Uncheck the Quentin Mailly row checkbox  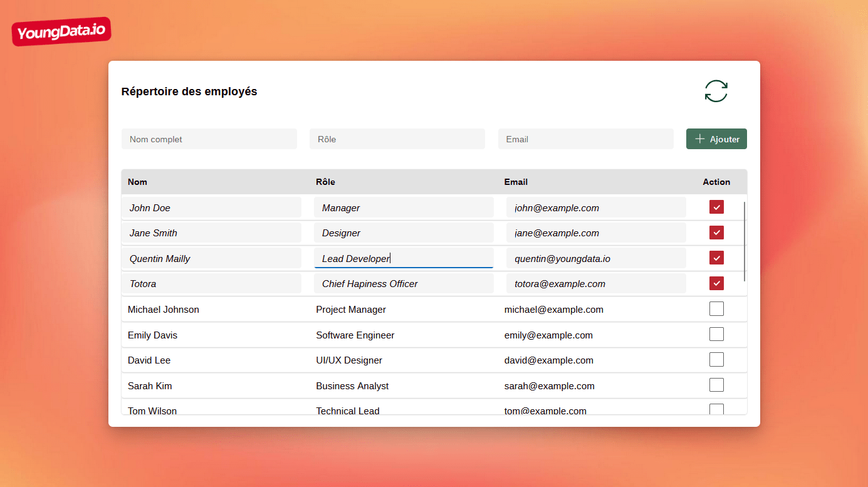coord(716,258)
